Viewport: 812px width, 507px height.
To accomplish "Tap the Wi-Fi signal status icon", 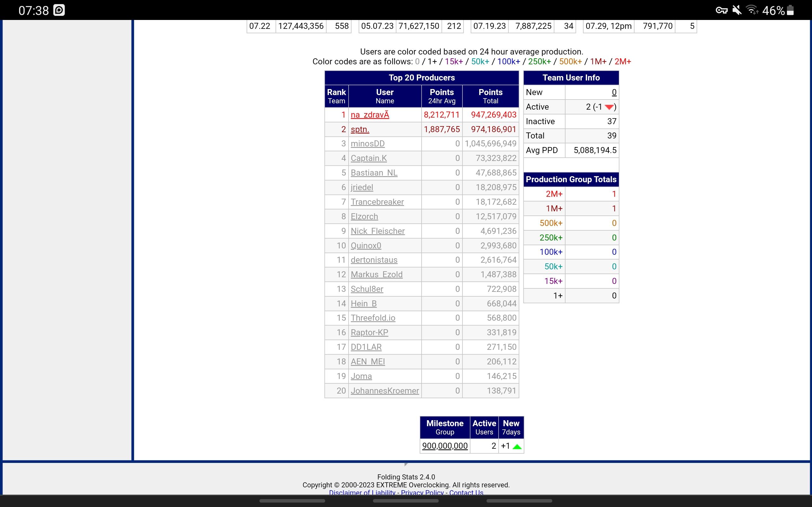I will [752, 10].
